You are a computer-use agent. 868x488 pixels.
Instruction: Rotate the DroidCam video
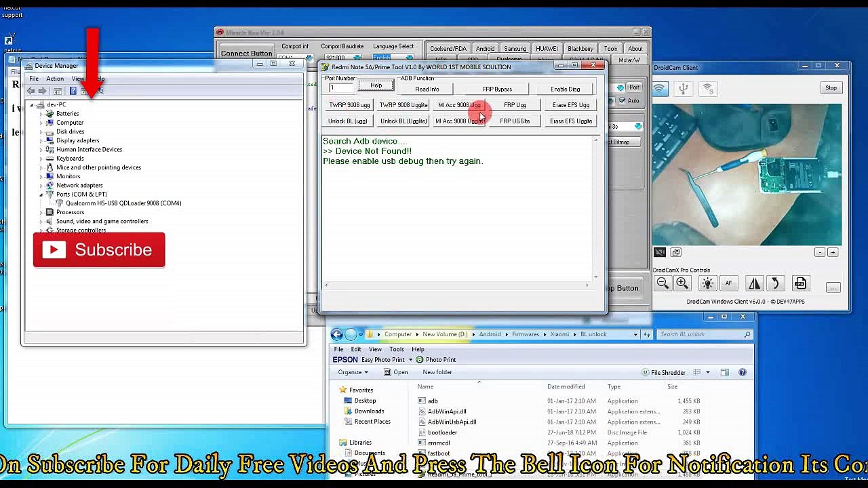(775, 284)
